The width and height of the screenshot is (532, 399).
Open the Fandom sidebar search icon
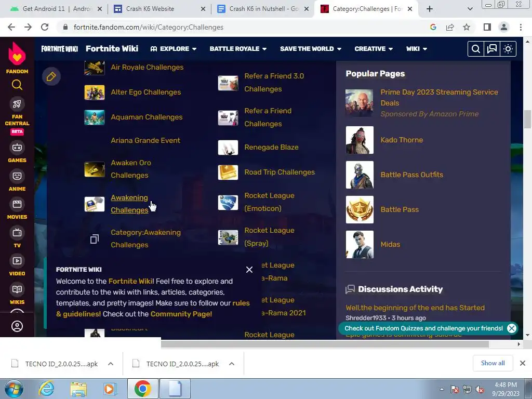click(x=17, y=85)
